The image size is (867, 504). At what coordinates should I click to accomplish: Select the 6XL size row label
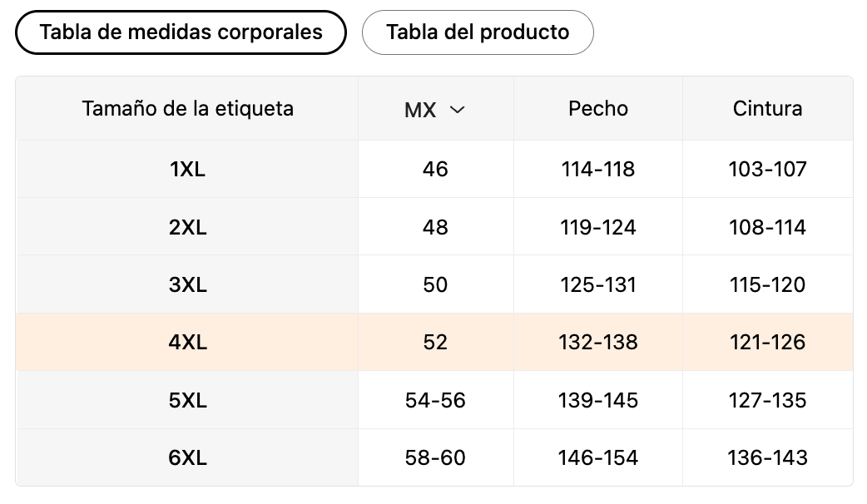coord(187,457)
